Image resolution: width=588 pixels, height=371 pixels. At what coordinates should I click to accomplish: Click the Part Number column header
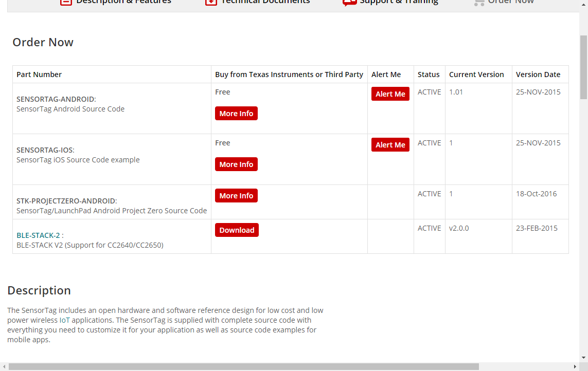[x=39, y=75]
